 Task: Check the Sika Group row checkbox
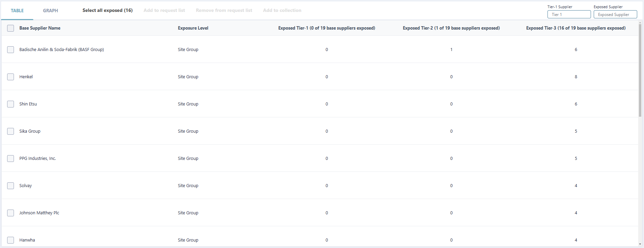(x=11, y=131)
